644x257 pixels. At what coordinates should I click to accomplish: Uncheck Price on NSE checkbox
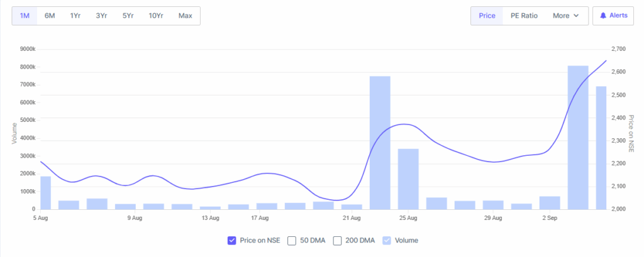(231, 240)
